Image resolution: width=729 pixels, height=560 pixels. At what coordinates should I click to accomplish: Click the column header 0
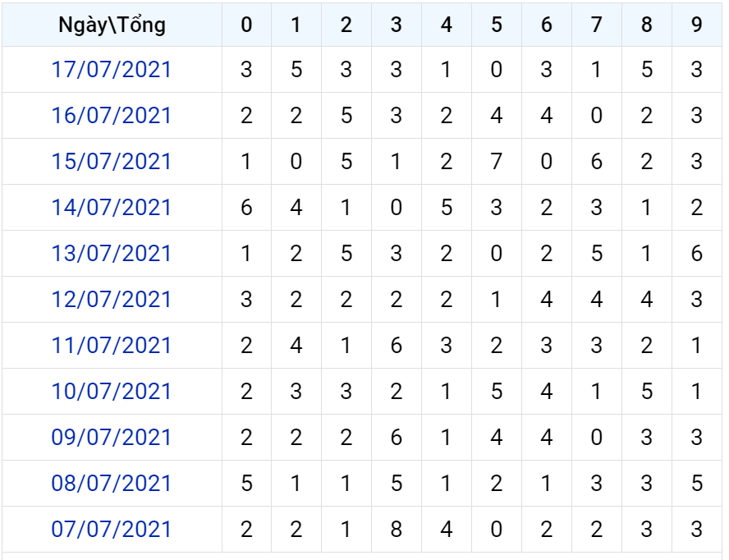tap(246, 25)
